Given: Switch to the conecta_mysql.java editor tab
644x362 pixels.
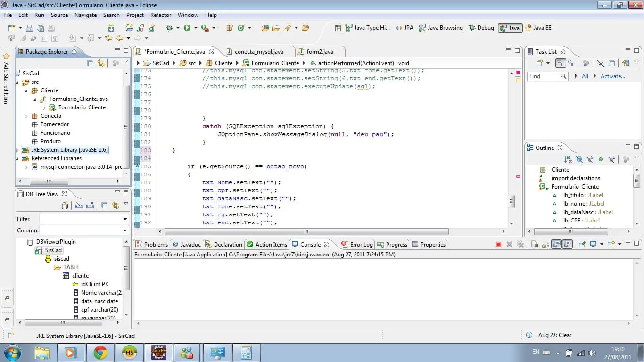Looking at the screenshot, I should point(258,51).
